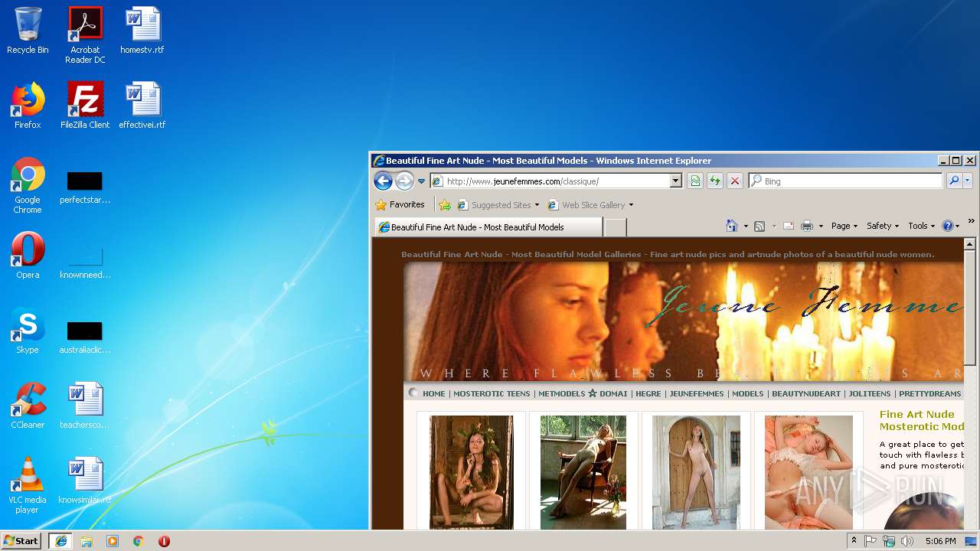The width and height of the screenshot is (980, 551).
Task: Refresh the page with the green arrows icon
Action: click(714, 181)
